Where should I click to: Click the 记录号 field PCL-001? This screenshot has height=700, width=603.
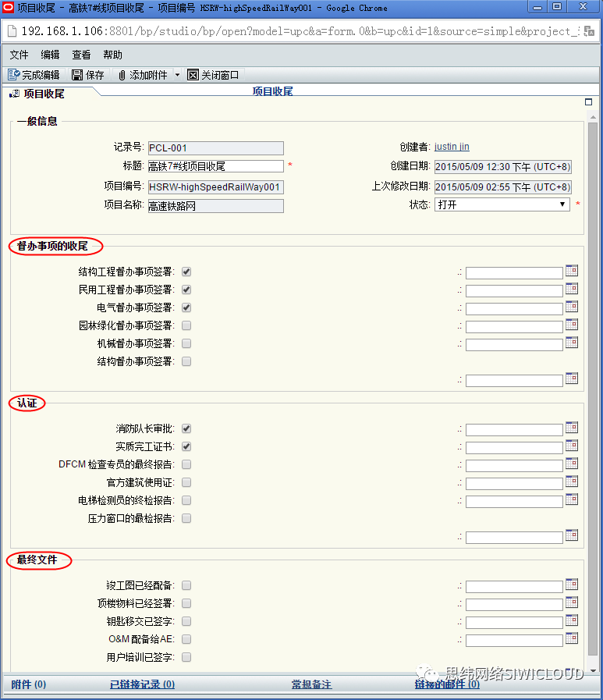click(x=216, y=148)
